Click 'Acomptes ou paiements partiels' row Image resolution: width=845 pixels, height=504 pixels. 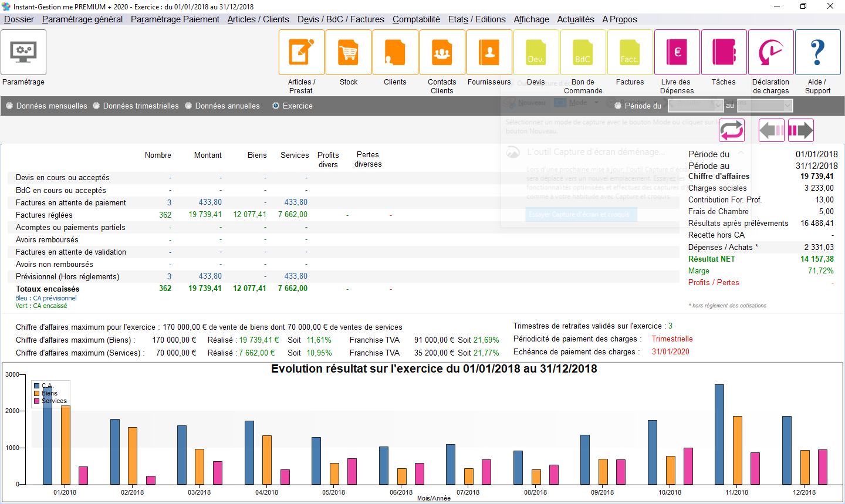coord(343,227)
